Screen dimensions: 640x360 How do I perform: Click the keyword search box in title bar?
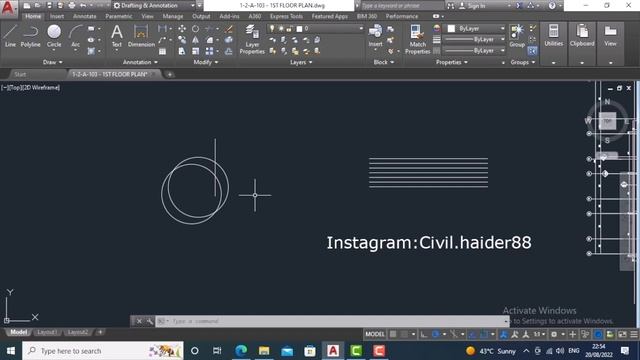pyautogui.click(x=402, y=6)
